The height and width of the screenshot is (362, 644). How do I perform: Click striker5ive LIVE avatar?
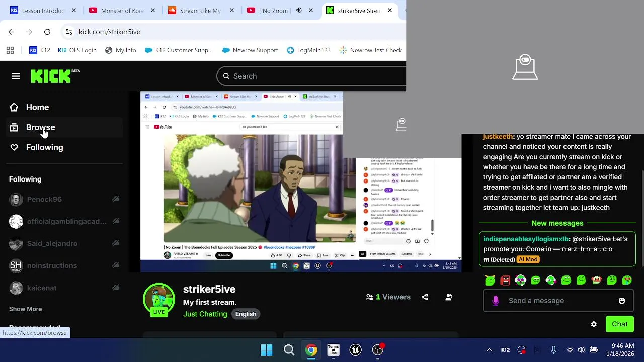pos(159,300)
